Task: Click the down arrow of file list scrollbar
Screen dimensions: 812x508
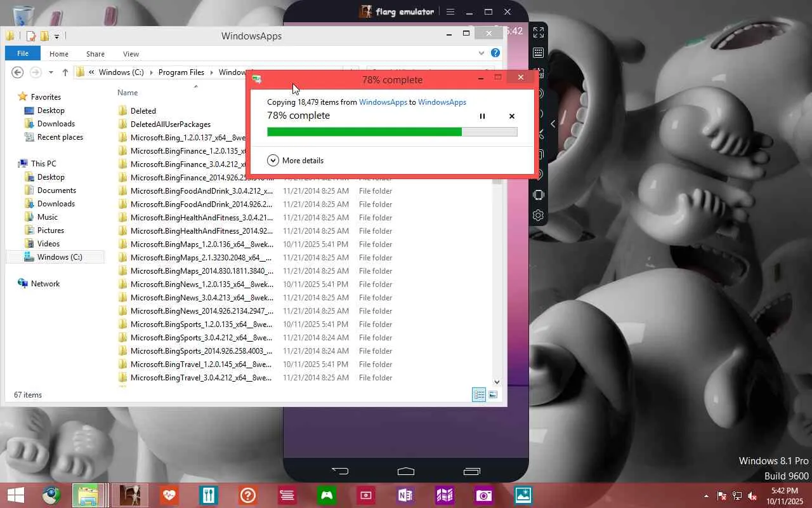Action: click(497, 382)
